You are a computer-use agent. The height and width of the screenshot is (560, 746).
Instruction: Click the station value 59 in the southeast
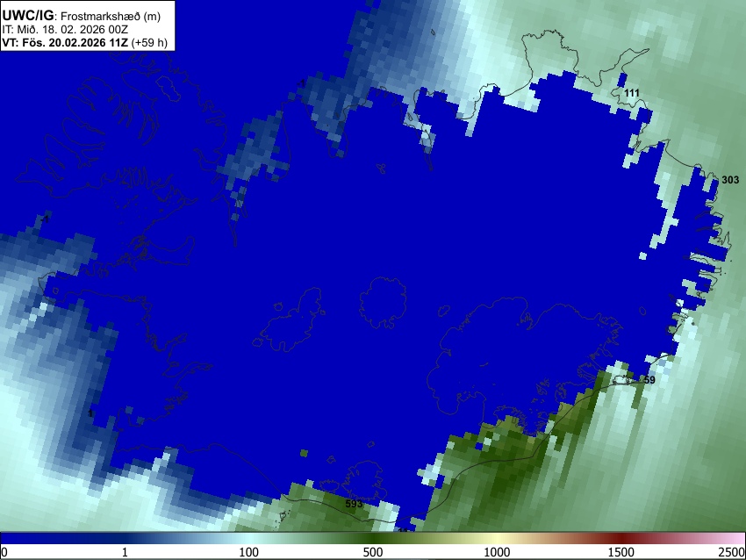pyautogui.click(x=649, y=380)
